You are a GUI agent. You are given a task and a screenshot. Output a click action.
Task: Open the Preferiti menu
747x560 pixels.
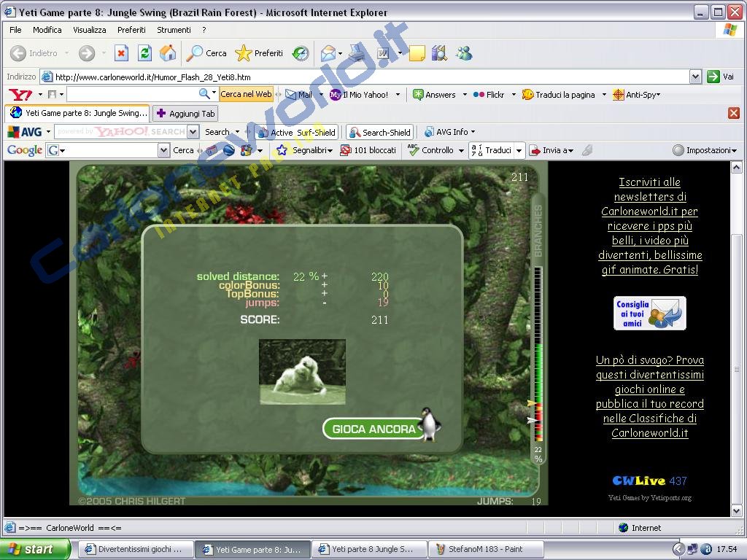tap(131, 30)
